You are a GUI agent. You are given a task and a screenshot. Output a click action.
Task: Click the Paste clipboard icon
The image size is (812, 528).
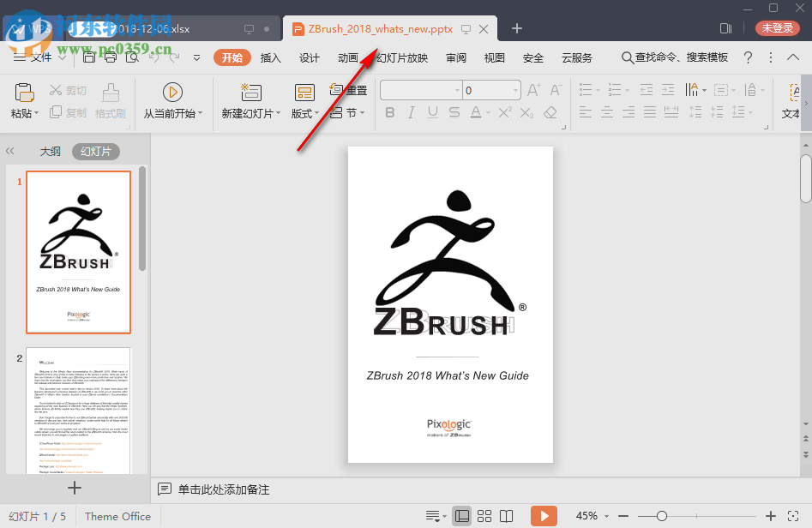24,92
